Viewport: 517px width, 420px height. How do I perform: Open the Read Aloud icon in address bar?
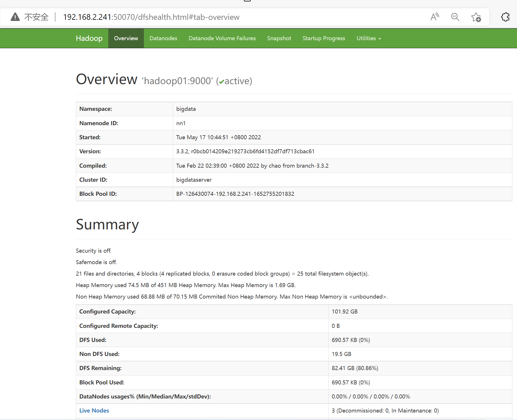[435, 17]
